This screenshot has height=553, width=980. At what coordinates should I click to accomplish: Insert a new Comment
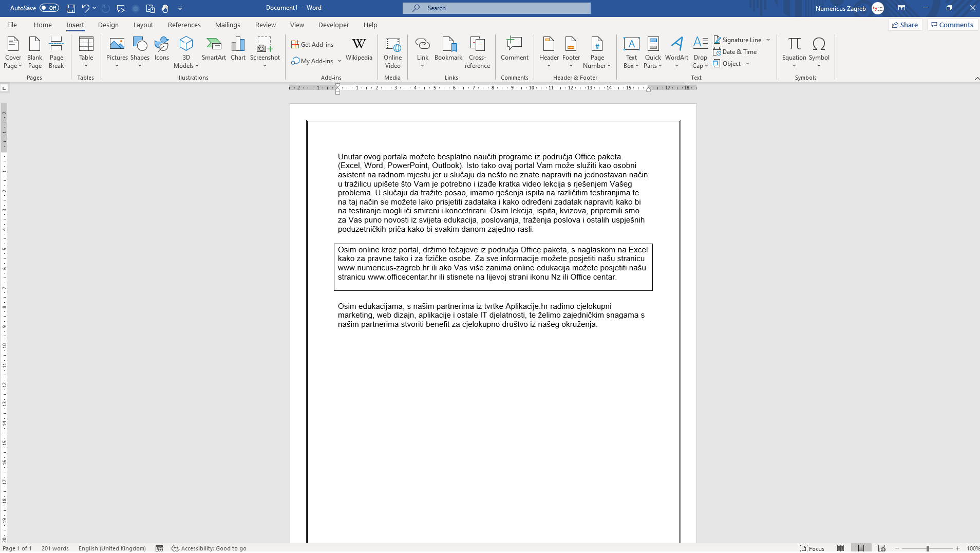(514, 49)
